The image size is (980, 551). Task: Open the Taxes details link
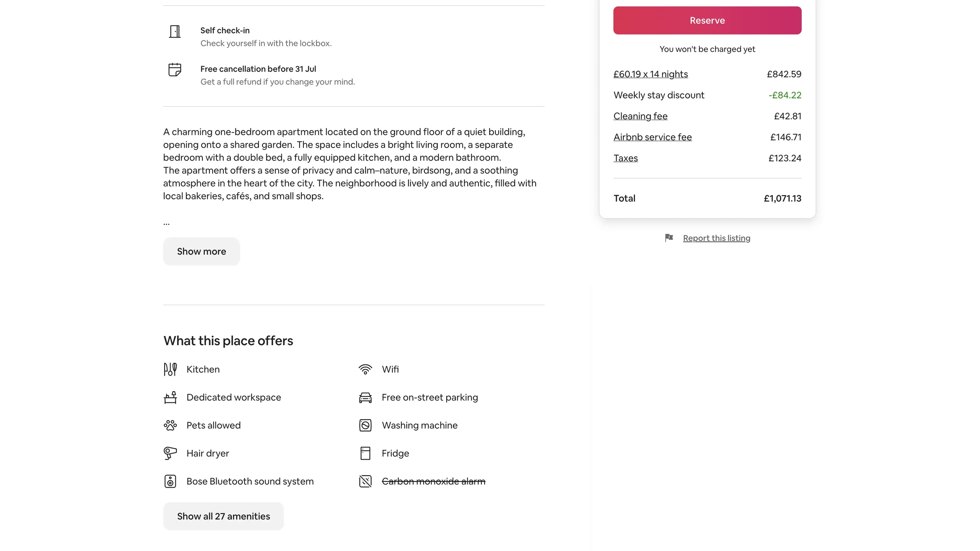point(626,158)
